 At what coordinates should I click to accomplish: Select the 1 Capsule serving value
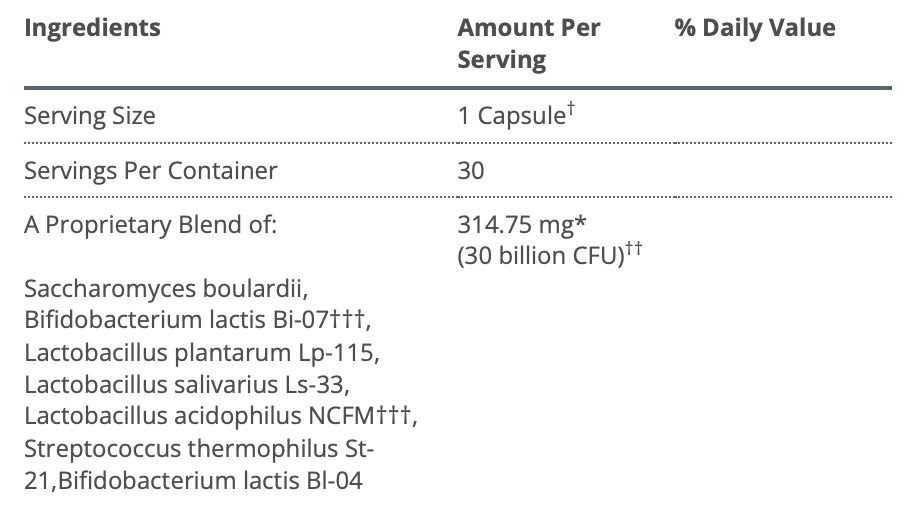[x=510, y=116]
